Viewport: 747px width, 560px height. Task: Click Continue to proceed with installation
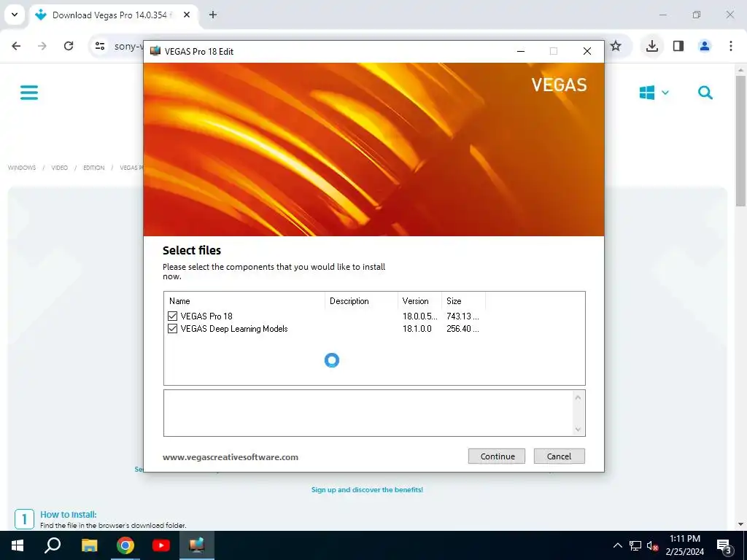[496, 456]
